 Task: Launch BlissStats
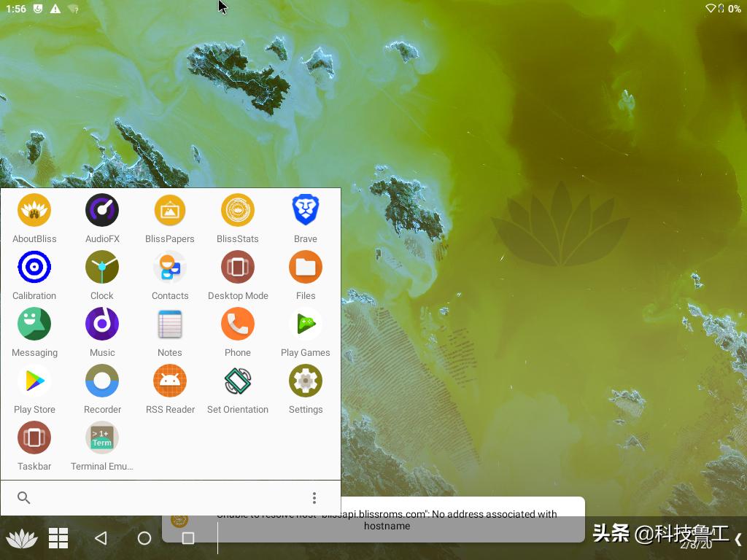(238, 209)
